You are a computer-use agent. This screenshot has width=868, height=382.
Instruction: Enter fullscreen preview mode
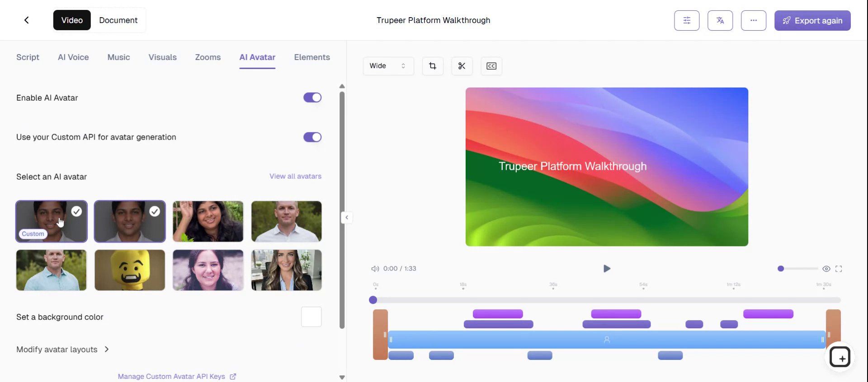(x=839, y=269)
